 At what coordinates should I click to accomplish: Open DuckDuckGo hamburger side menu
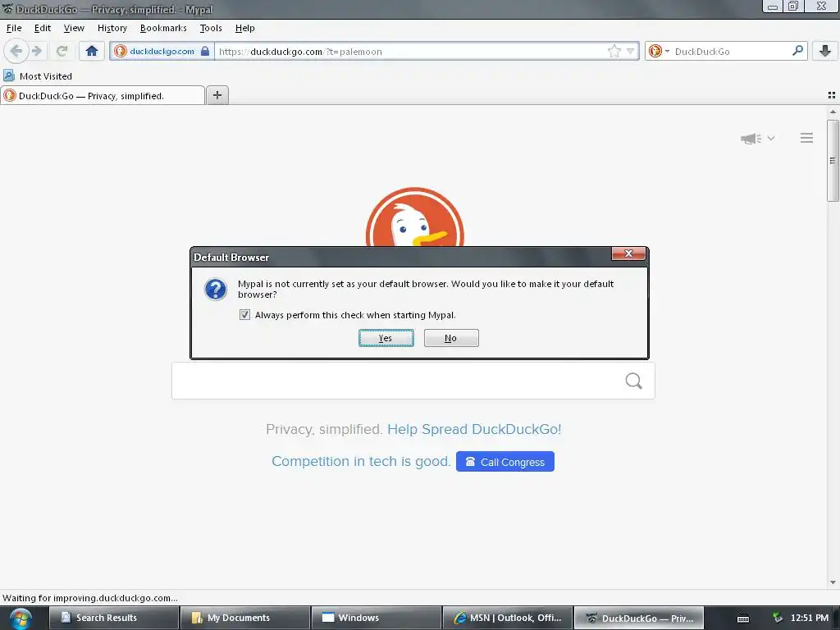point(807,138)
